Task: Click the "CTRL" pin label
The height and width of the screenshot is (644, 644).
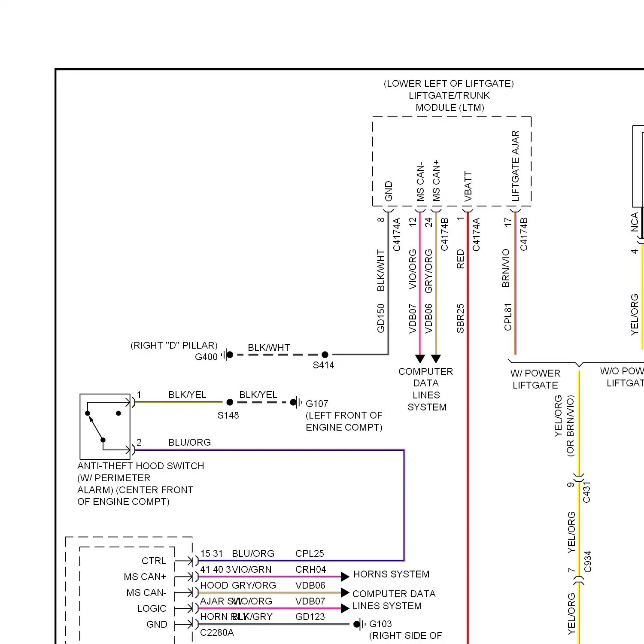Action: [x=154, y=561]
